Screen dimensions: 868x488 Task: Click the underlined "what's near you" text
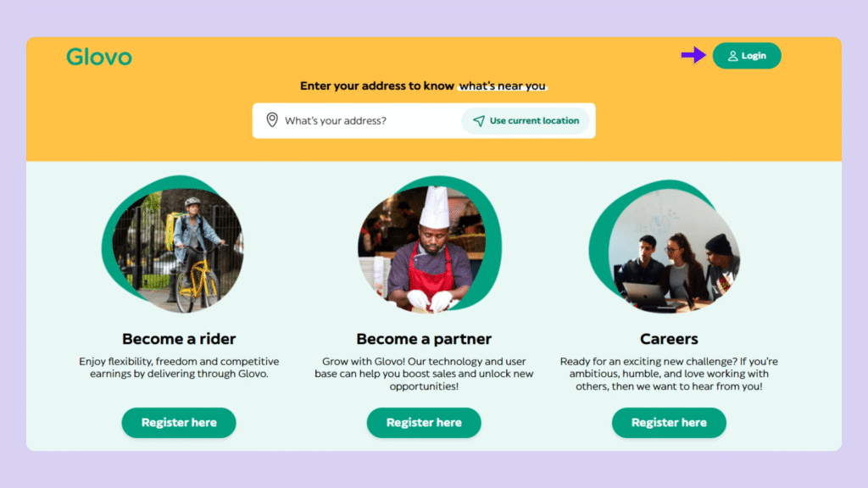[503, 86]
